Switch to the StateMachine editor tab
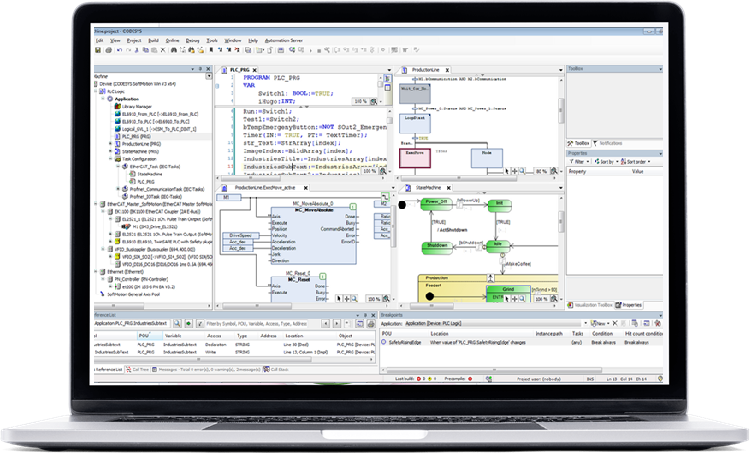The width and height of the screenshot is (750, 454). click(x=428, y=188)
